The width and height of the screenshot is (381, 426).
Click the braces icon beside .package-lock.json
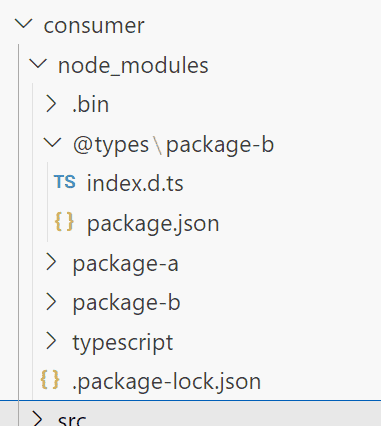click(50, 380)
